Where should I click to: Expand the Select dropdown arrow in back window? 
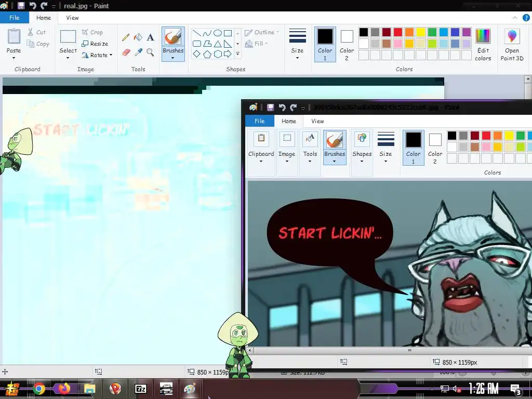click(x=68, y=58)
